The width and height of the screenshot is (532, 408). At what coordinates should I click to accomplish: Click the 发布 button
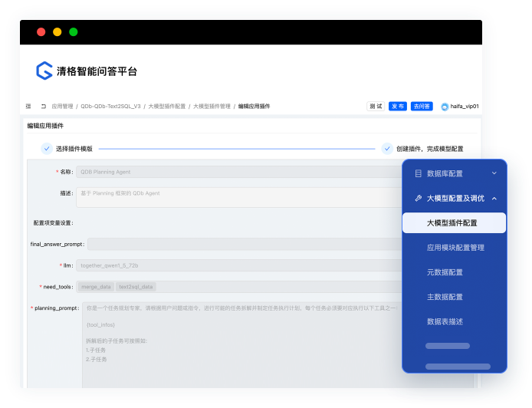398,107
